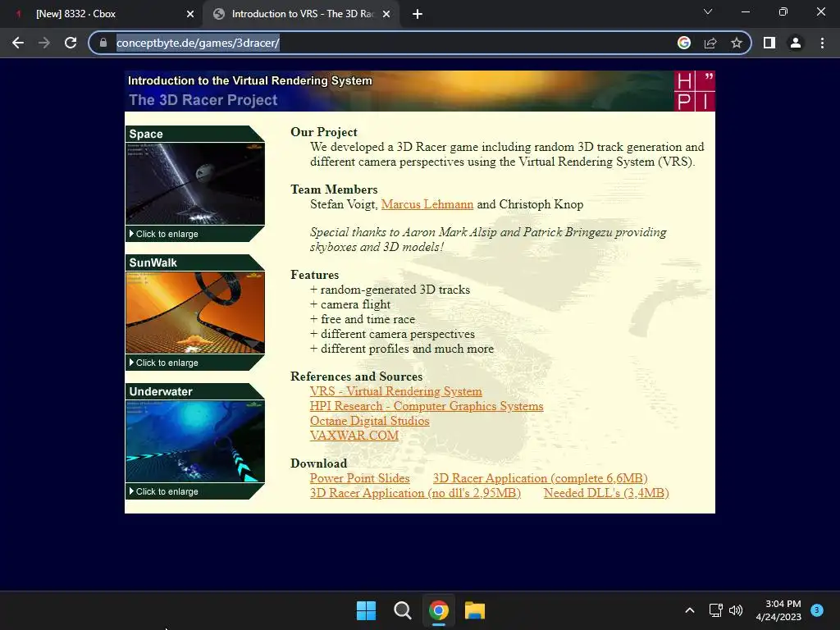Switch to the [New] 8332 Cbox tab

tap(102, 14)
